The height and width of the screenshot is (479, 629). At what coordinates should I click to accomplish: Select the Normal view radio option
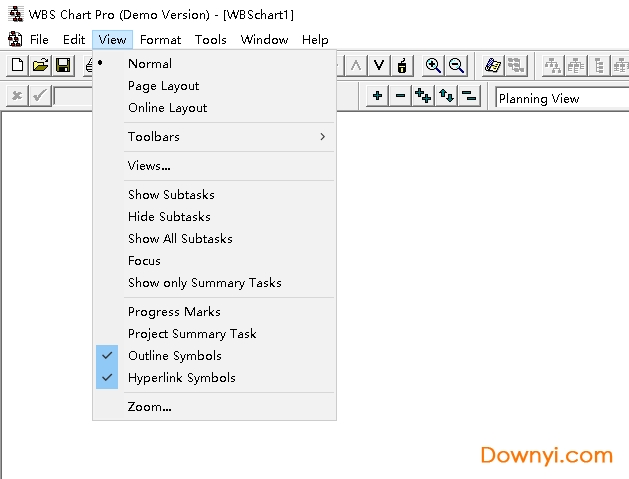[149, 64]
